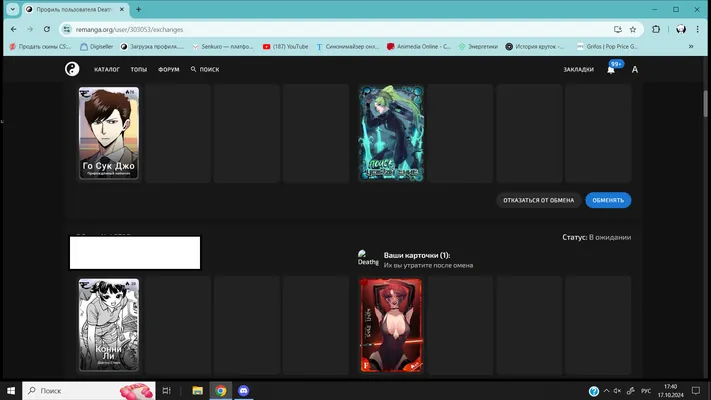Expand hidden system tray icons chevron
The image size is (711, 400).
pos(606,390)
